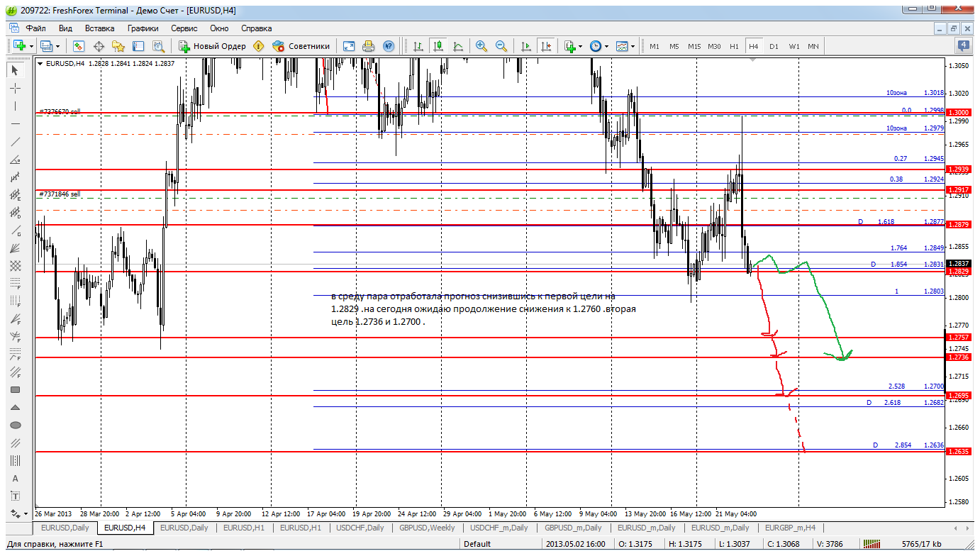Open the Графики menu
The image size is (980, 556).
tap(143, 28)
